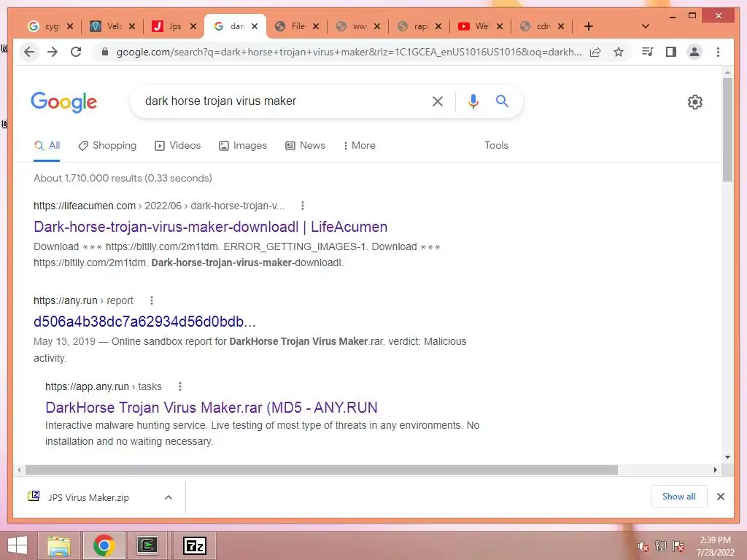Close the downloads bar
Image resolution: width=747 pixels, height=560 pixels.
(721, 497)
